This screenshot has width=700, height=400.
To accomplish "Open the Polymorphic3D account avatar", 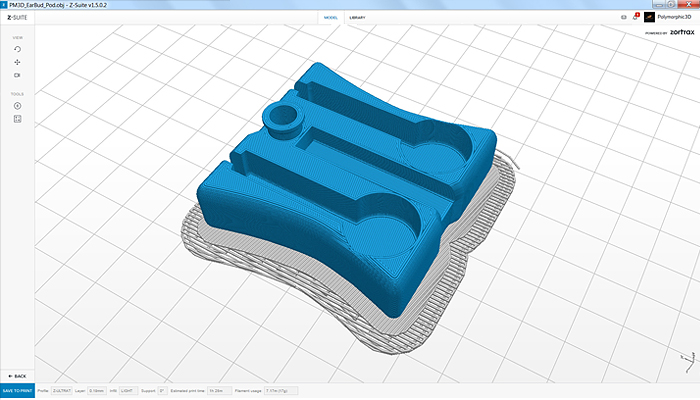I will click(649, 17).
